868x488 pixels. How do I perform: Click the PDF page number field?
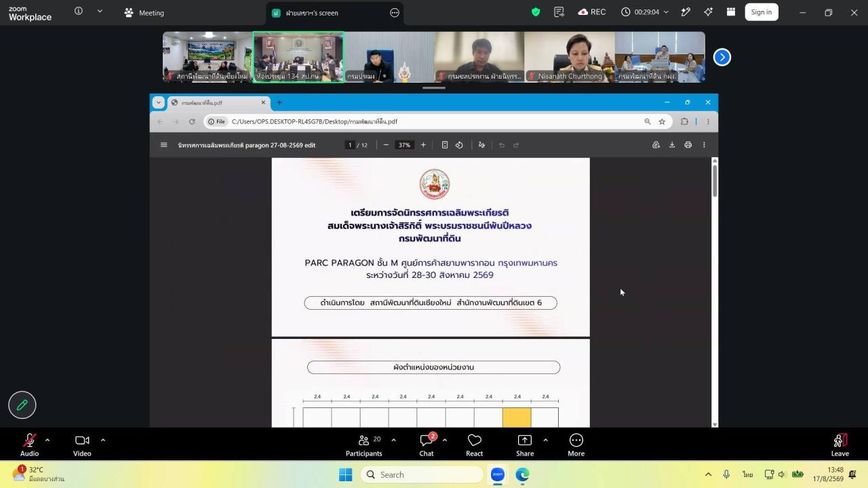pyautogui.click(x=350, y=145)
